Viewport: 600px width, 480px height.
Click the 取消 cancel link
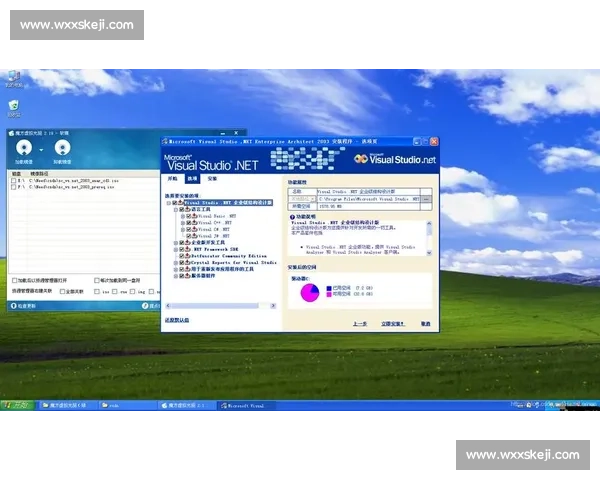(x=426, y=324)
